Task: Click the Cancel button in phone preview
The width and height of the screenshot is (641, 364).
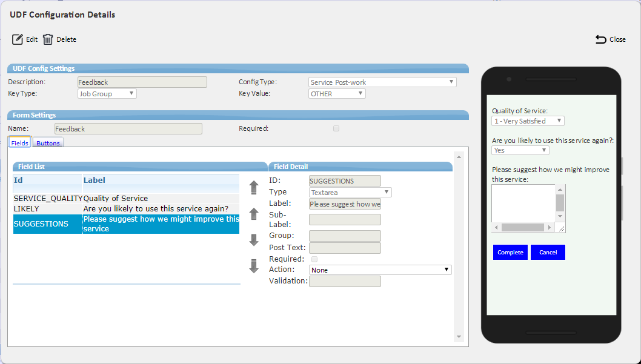Action: pos(548,252)
